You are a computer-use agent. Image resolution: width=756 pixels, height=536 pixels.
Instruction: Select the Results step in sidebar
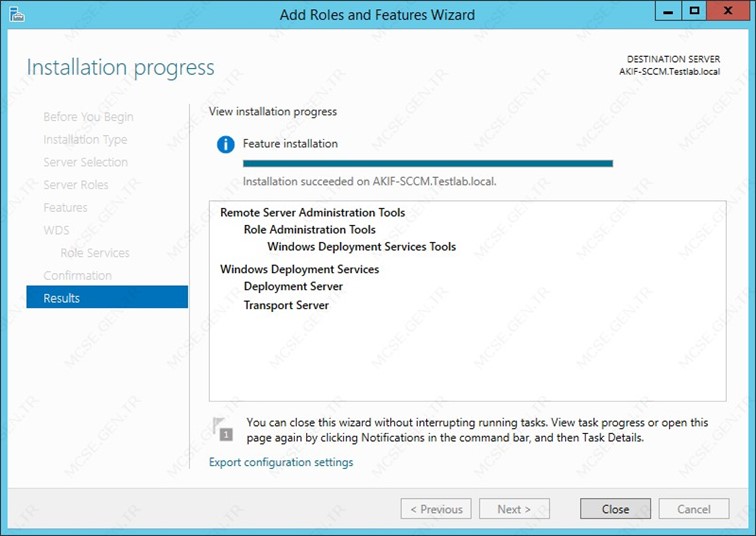(107, 297)
